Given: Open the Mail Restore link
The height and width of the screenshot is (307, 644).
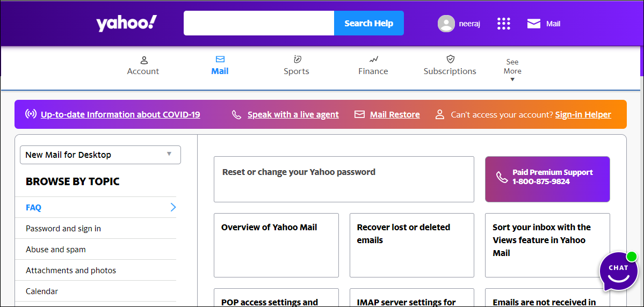Looking at the screenshot, I should (x=395, y=114).
